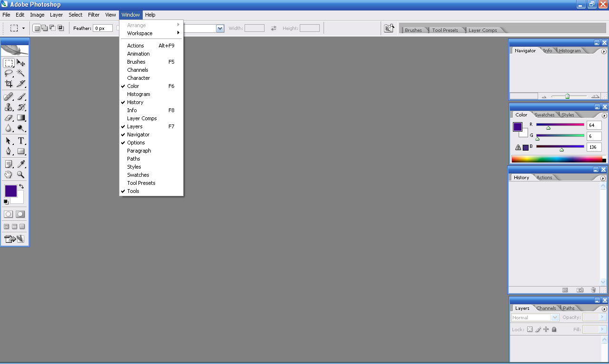Open the Brushes tab in palette well
Viewport: 609px width, 364px height.
tap(413, 30)
